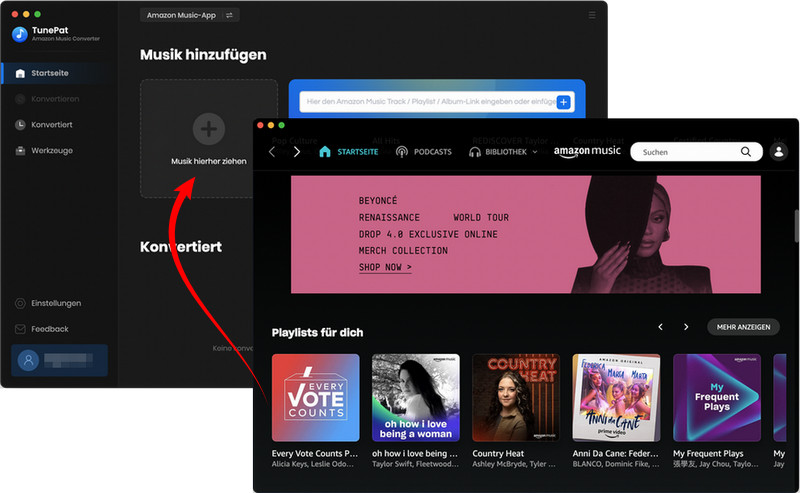
Task: Open Anni Da Cane playlist cover
Action: click(x=616, y=398)
